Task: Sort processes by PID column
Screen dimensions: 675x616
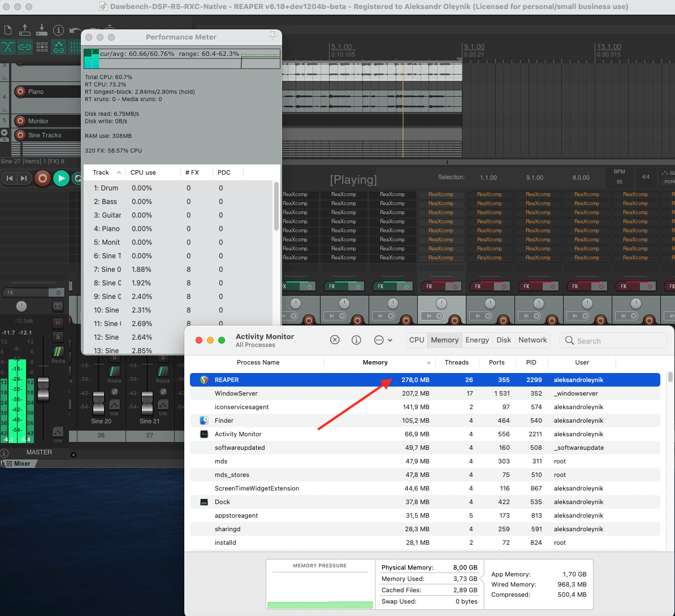Action: coord(531,362)
